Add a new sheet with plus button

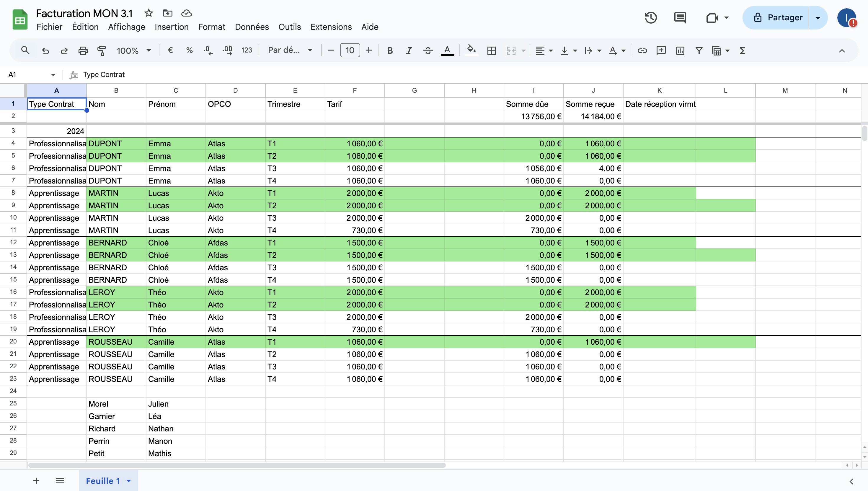click(x=36, y=481)
